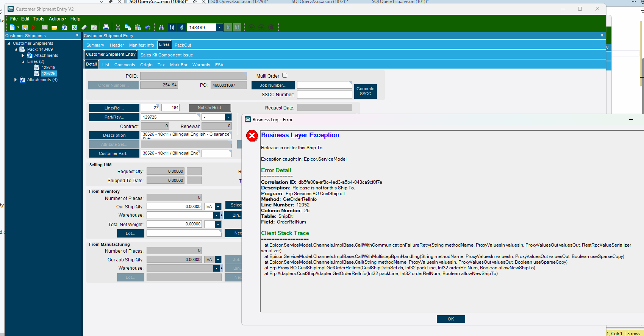Click the Description button
Screen dimensions: 644x336
coord(114,135)
